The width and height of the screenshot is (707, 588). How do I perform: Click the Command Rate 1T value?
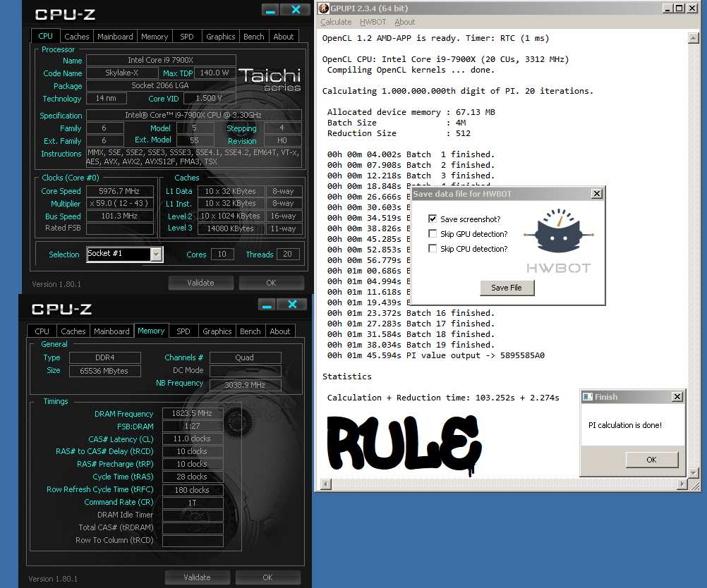[x=193, y=503]
